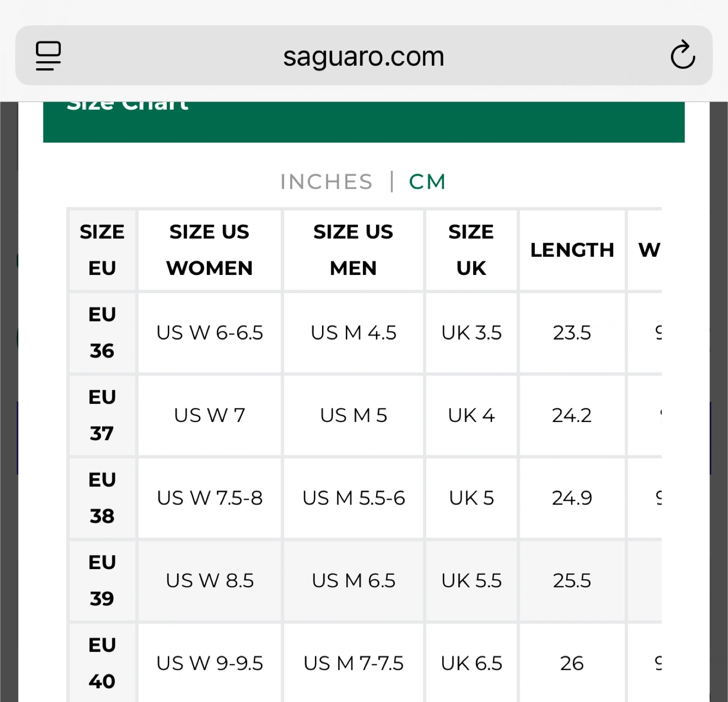Tap the US W 7.5-8 cell
The height and width of the screenshot is (702, 728).
[x=209, y=498]
